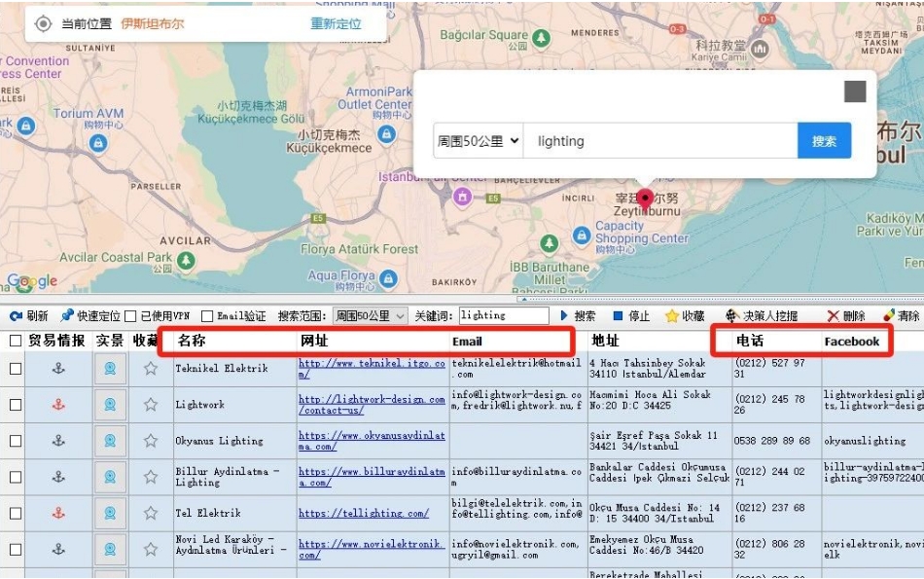The width and height of the screenshot is (924, 579).
Task: Click the current location target icon
Action: click(43, 23)
